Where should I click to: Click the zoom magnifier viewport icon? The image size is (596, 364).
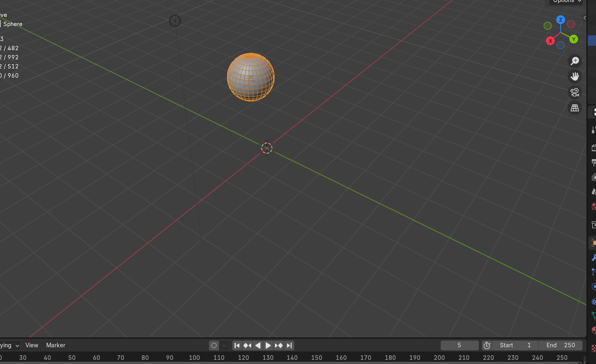(x=575, y=61)
